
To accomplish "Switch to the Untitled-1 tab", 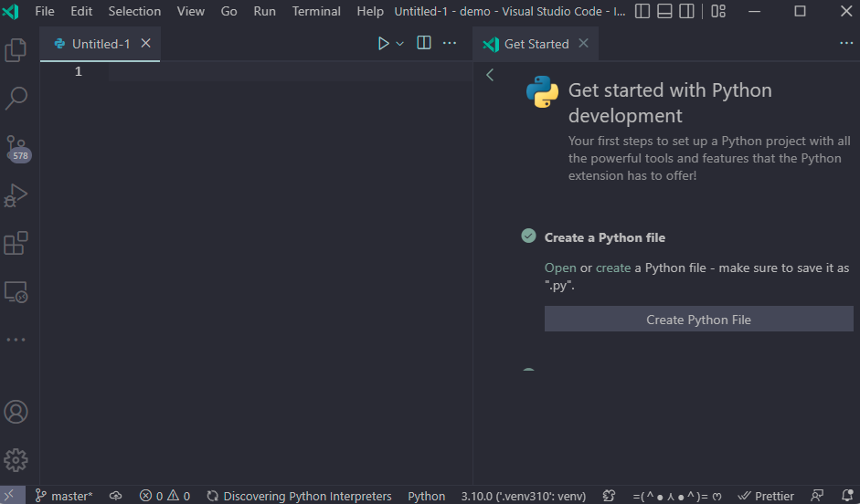I will [101, 44].
